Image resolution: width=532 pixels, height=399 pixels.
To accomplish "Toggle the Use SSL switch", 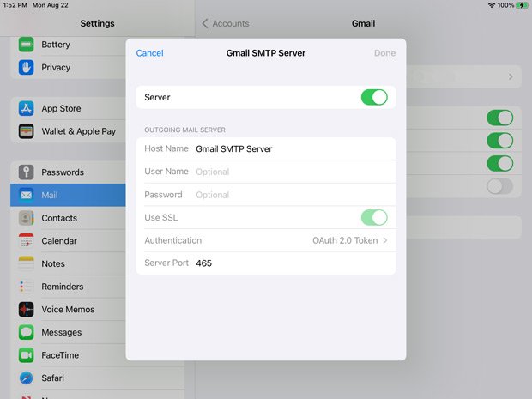I will click(374, 217).
